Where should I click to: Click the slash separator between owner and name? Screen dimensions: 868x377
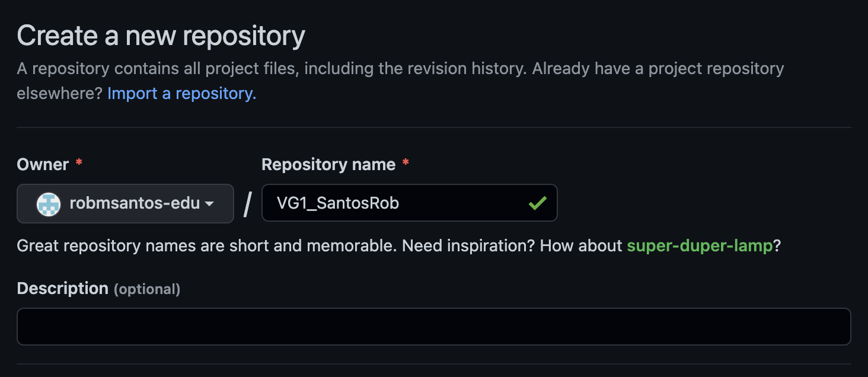click(x=248, y=205)
